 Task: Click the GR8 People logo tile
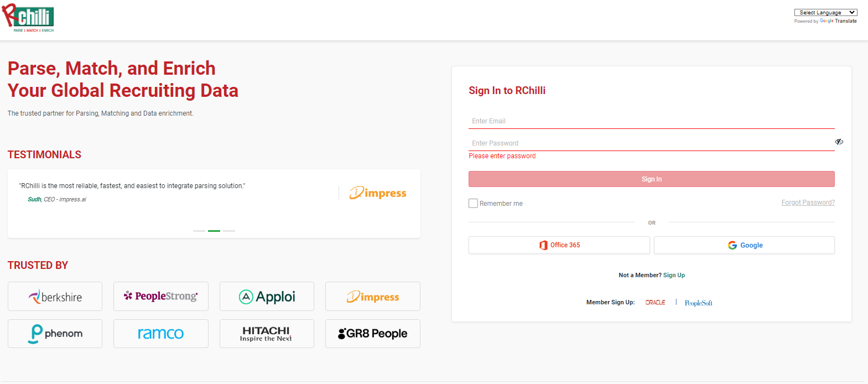pyautogui.click(x=372, y=334)
